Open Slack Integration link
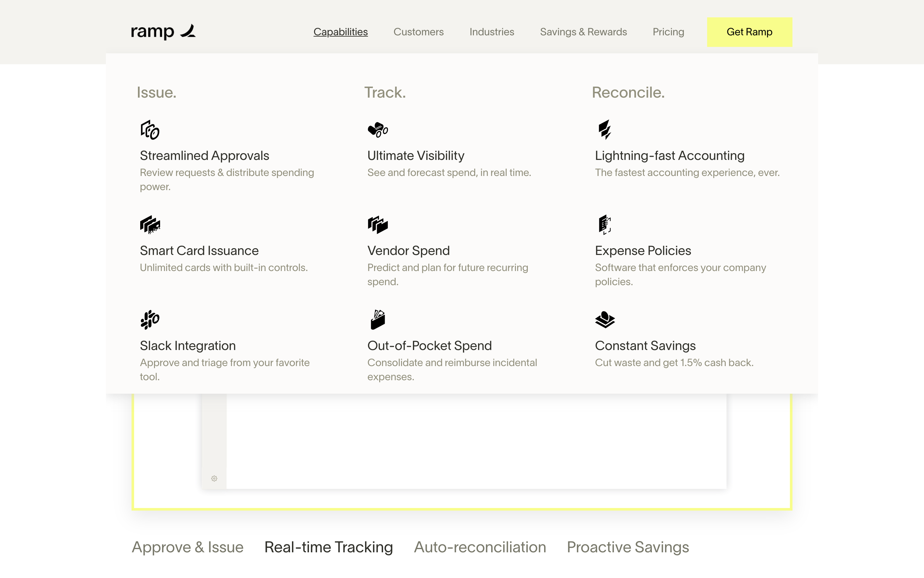This screenshot has height=578, width=924. 187,346
